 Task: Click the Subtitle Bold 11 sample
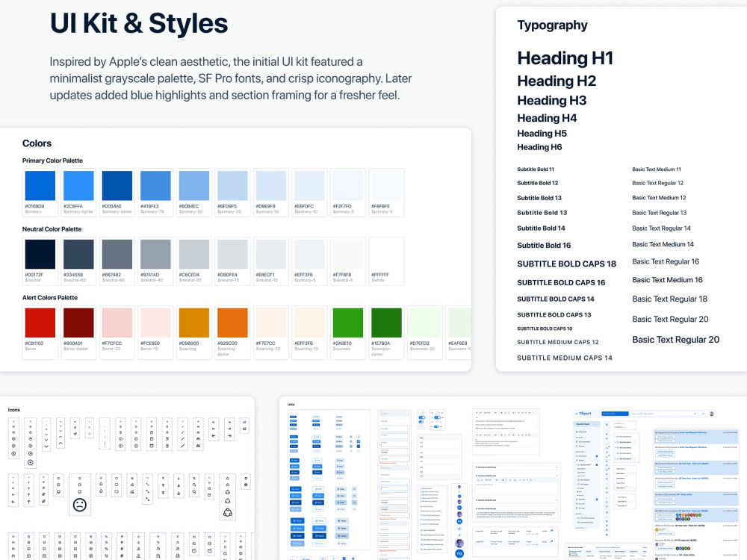(x=536, y=169)
